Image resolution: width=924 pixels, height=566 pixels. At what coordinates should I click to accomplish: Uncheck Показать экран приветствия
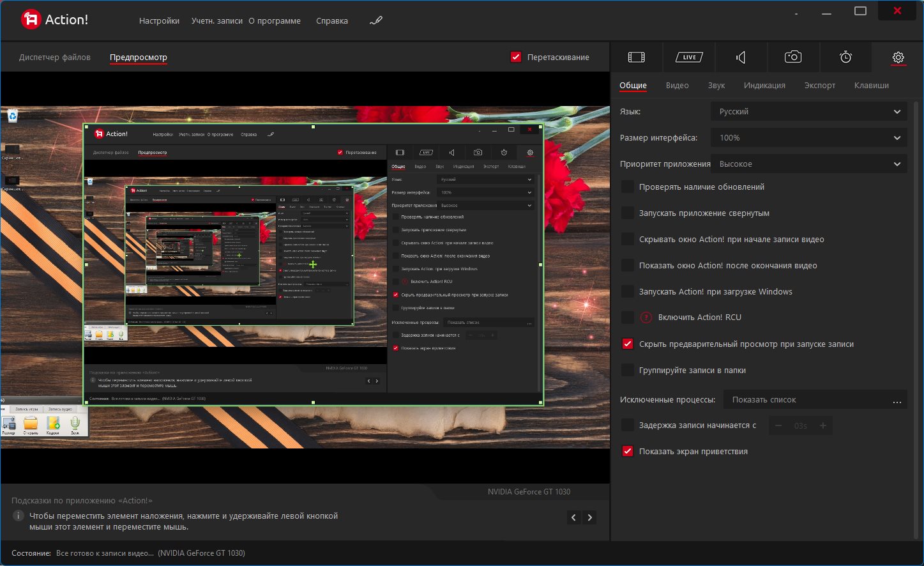pyautogui.click(x=628, y=451)
